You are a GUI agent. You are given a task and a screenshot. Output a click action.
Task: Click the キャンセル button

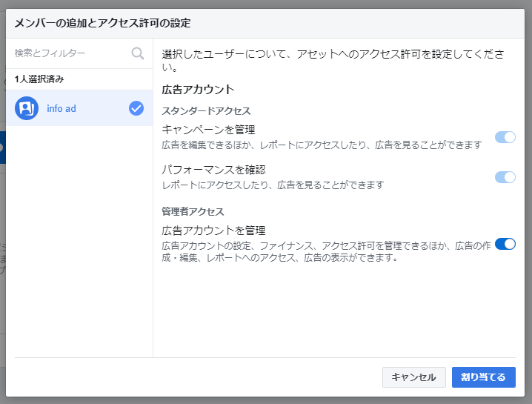point(414,377)
